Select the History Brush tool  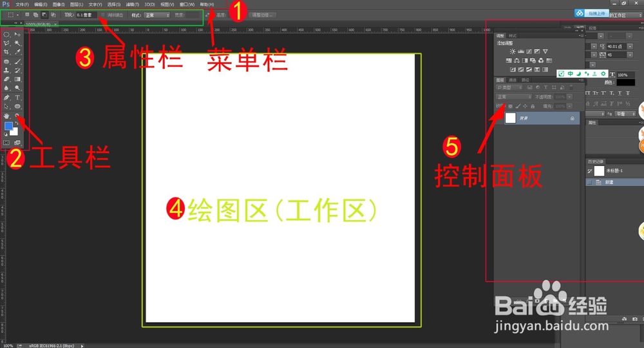17,71
